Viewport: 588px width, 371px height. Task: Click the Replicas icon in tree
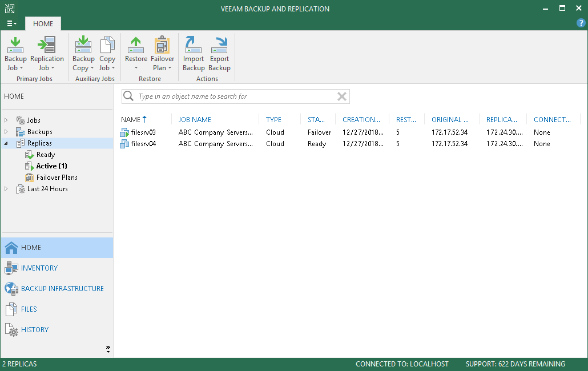point(20,143)
